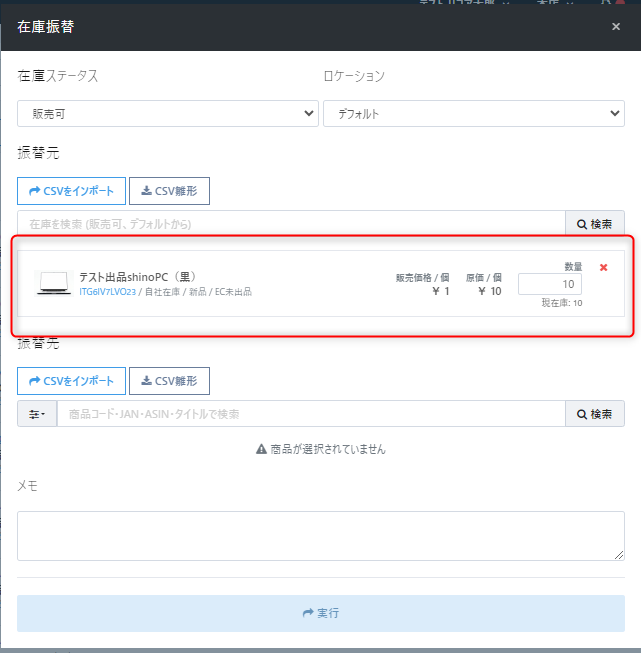Click the warning icon beside 商品が選択されていません
The height and width of the screenshot is (653, 641).
(261, 449)
